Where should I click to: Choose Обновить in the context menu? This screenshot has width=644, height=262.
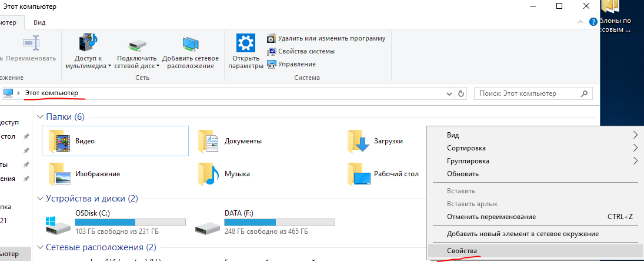(x=535, y=174)
